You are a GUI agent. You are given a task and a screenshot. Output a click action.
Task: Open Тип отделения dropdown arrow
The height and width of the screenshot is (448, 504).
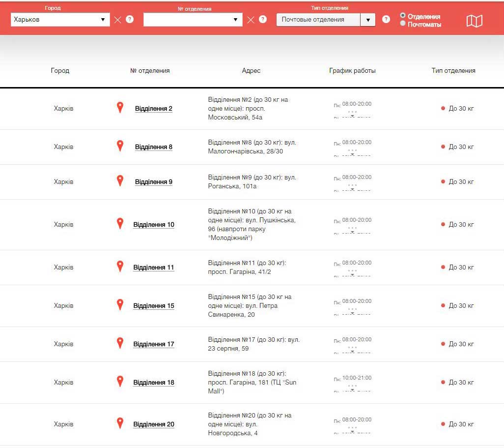[367, 20]
